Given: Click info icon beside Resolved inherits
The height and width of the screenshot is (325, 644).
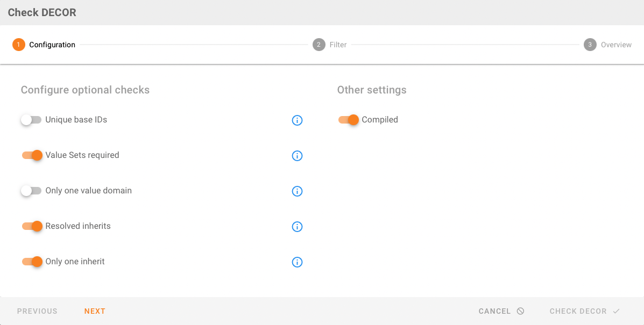Looking at the screenshot, I should 297,227.
